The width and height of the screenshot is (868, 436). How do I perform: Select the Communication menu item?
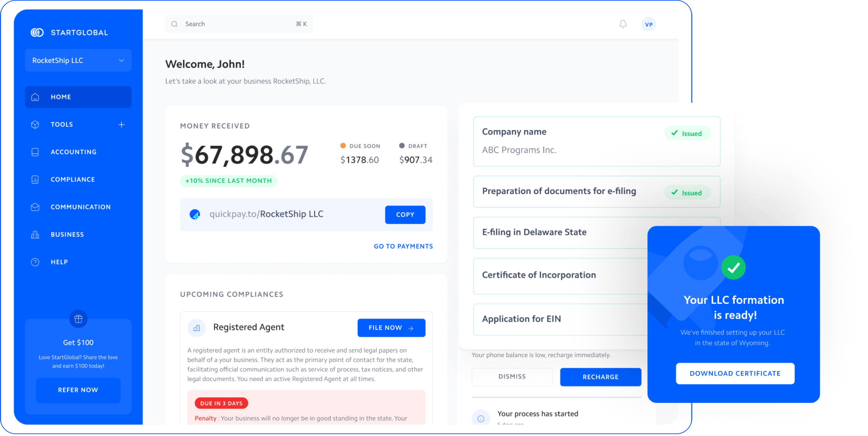point(80,207)
